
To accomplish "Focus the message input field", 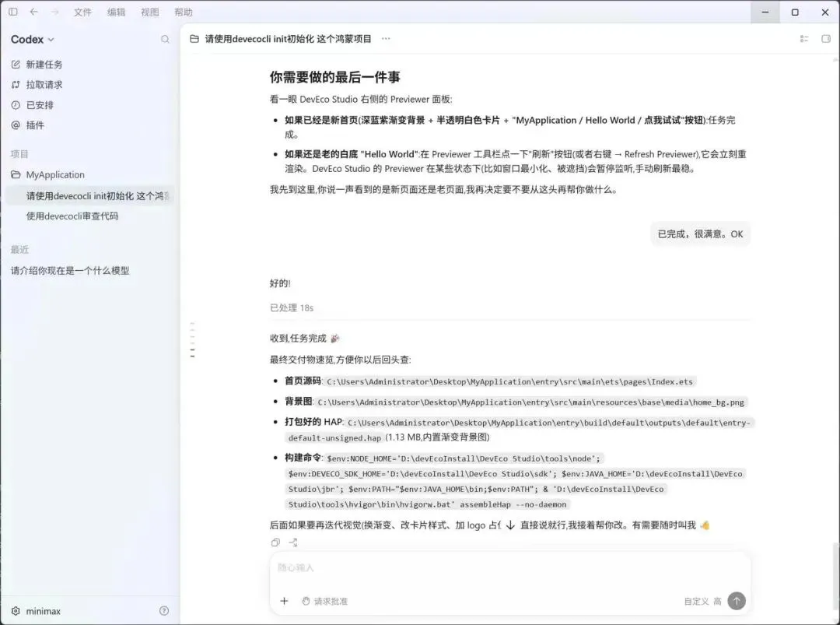I will (x=509, y=567).
